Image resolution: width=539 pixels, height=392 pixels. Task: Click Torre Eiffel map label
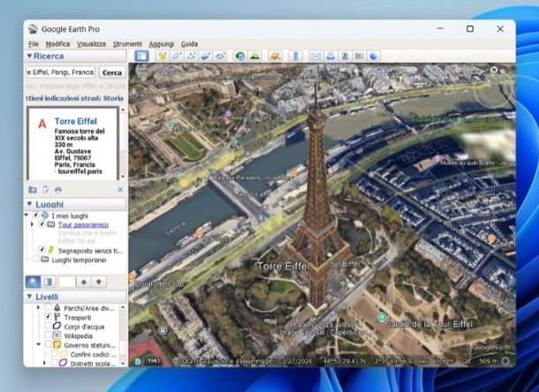point(283,267)
